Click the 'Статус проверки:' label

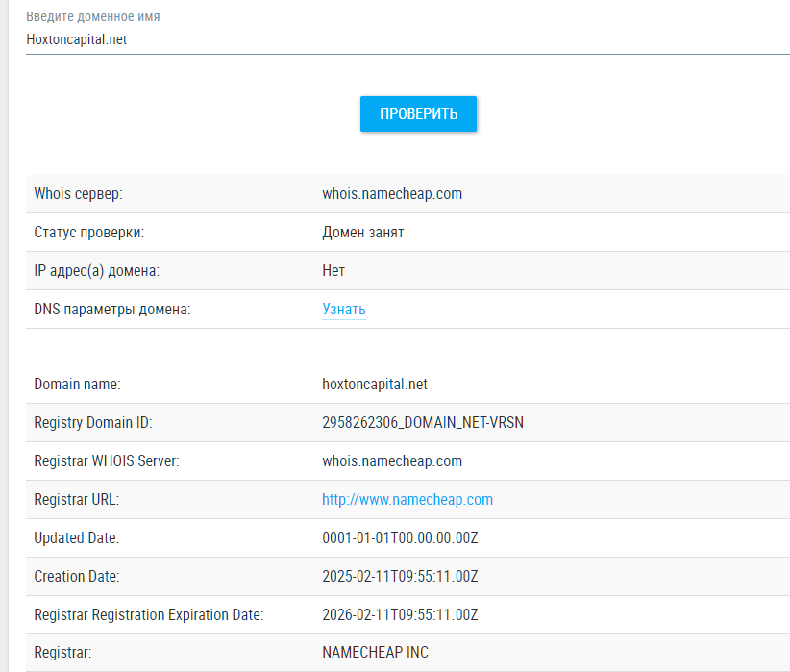click(x=88, y=233)
